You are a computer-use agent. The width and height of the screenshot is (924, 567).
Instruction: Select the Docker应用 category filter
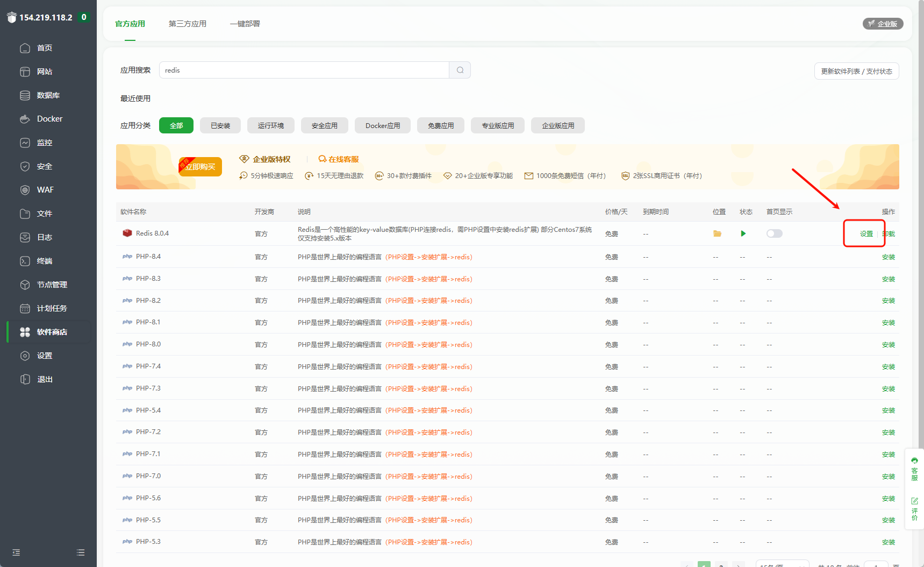382,125
